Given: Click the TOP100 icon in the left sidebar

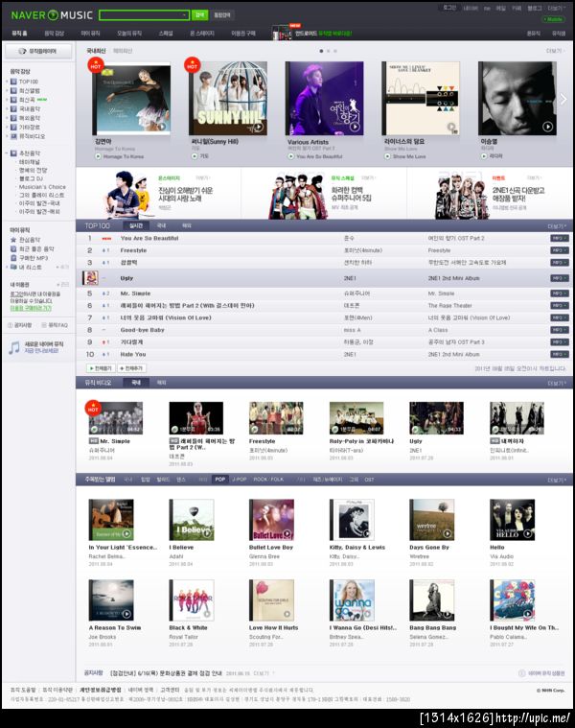Looking at the screenshot, I should [14, 82].
